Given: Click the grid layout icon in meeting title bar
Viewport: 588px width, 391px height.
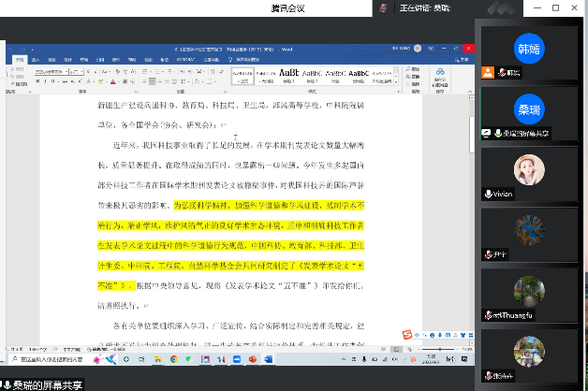Looking at the screenshot, I should pos(501,7).
